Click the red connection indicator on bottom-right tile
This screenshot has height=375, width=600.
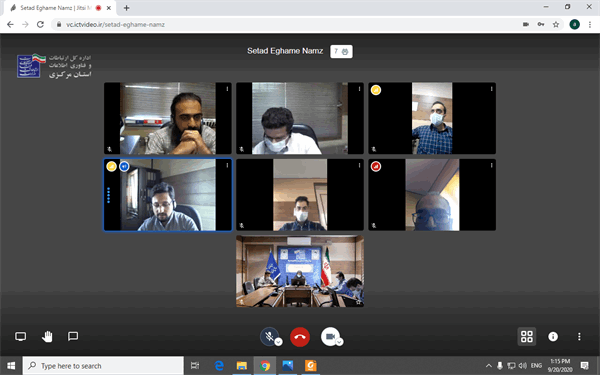[x=376, y=166]
